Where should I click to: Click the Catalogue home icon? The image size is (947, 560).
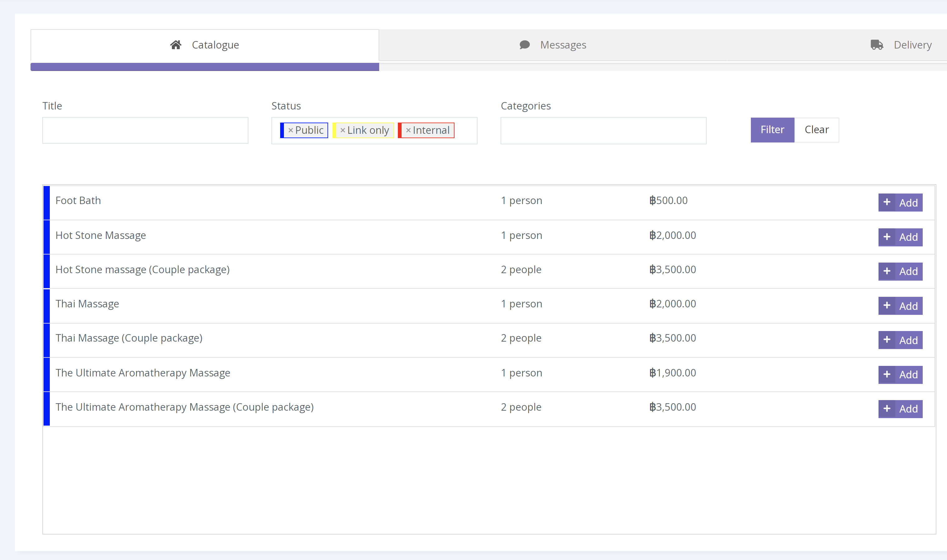[x=176, y=45]
